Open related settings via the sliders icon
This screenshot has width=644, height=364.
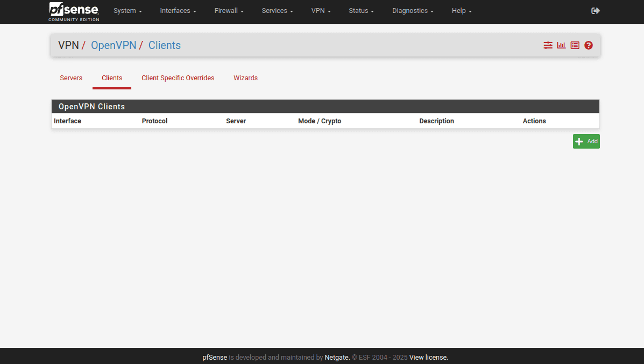click(548, 45)
